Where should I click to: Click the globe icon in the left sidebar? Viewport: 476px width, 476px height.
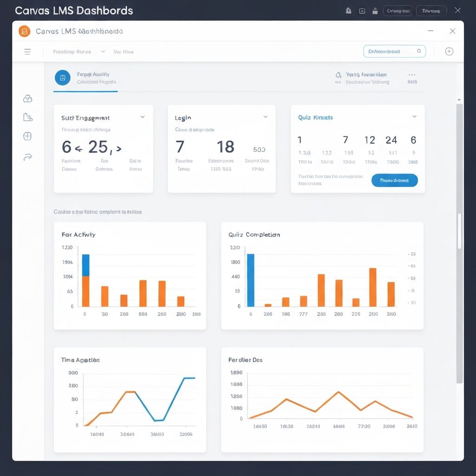click(x=27, y=136)
